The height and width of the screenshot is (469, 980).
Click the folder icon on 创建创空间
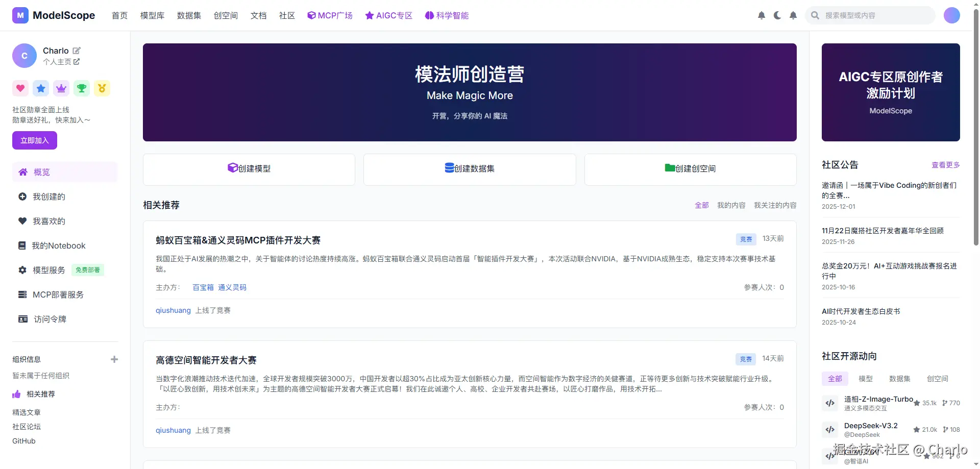pyautogui.click(x=670, y=167)
